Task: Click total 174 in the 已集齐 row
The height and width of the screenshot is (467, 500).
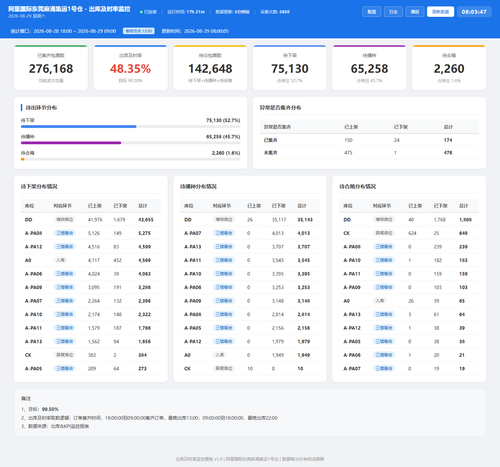Action: tap(448, 140)
